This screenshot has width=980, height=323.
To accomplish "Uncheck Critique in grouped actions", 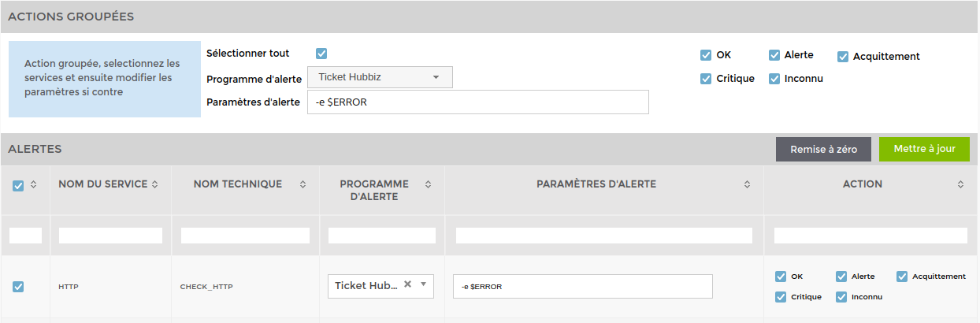I will tap(706, 79).
